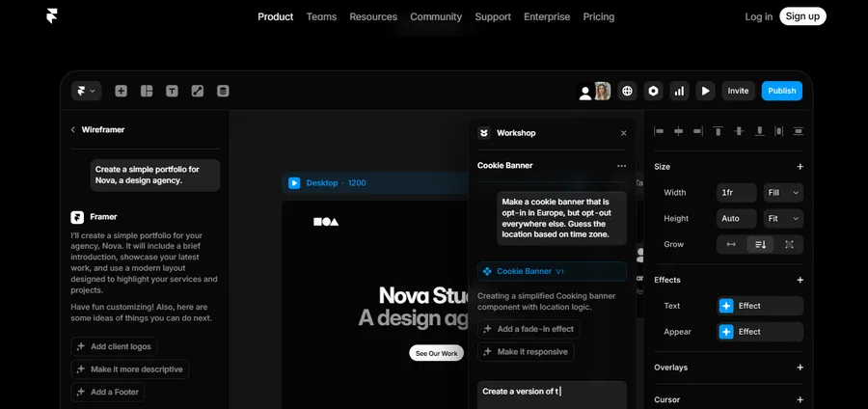Click the plus next to Size
Viewport: 868px width, 409px height.
click(x=800, y=167)
